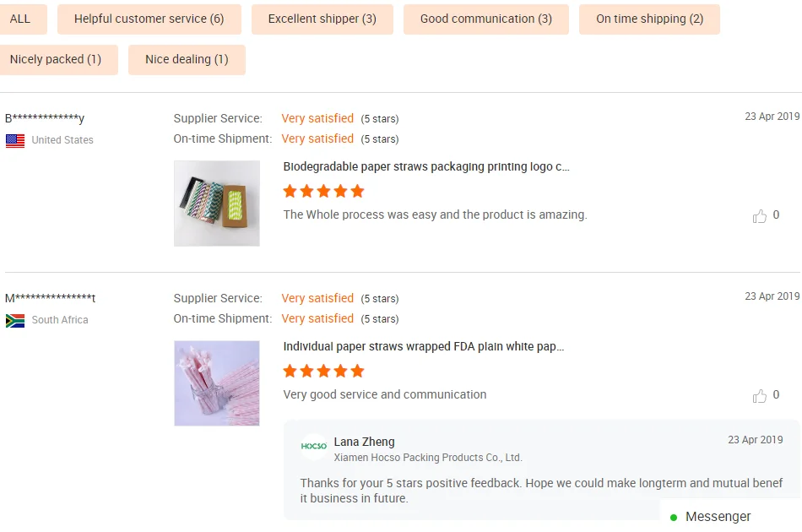Open the pink wrapped straws thumbnail
The width and height of the screenshot is (802, 532).
tap(217, 383)
